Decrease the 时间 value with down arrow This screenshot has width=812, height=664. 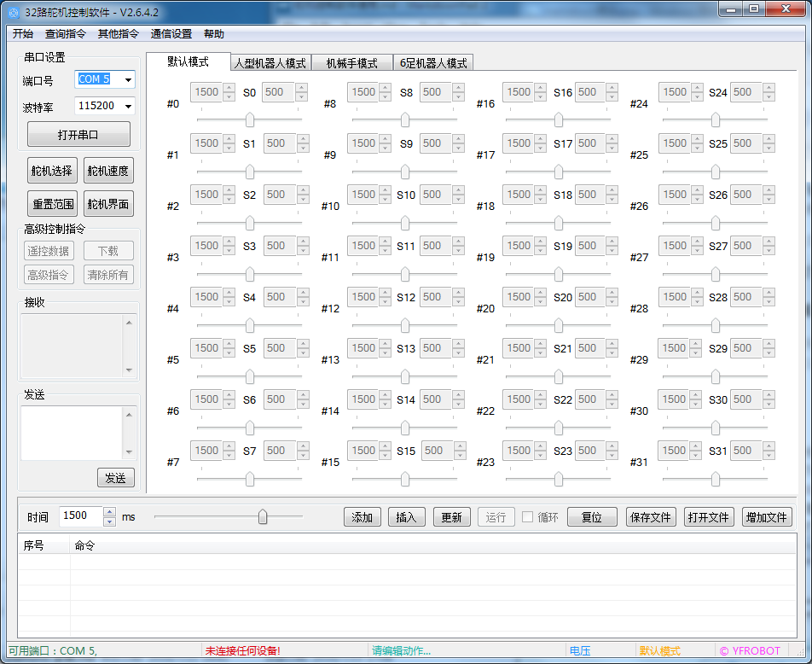[109, 521]
